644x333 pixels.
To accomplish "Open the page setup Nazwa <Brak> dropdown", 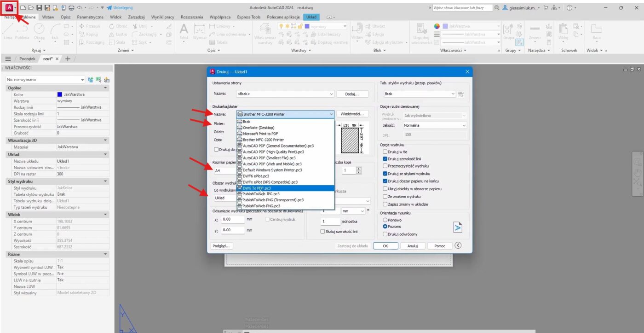I will (x=285, y=94).
